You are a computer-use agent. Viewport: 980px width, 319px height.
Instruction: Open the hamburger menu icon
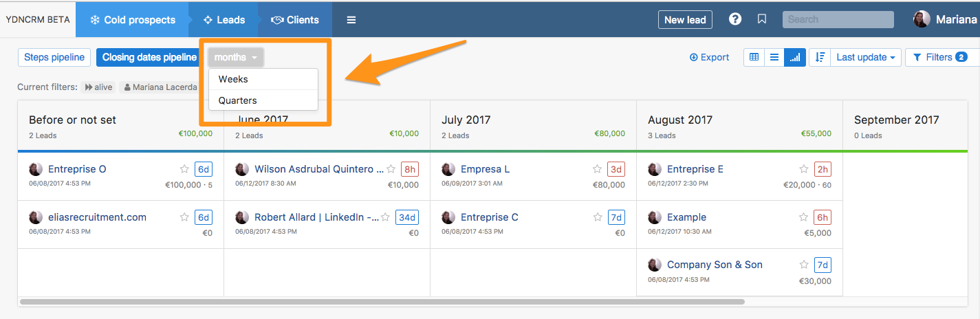pyautogui.click(x=351, y=20)
